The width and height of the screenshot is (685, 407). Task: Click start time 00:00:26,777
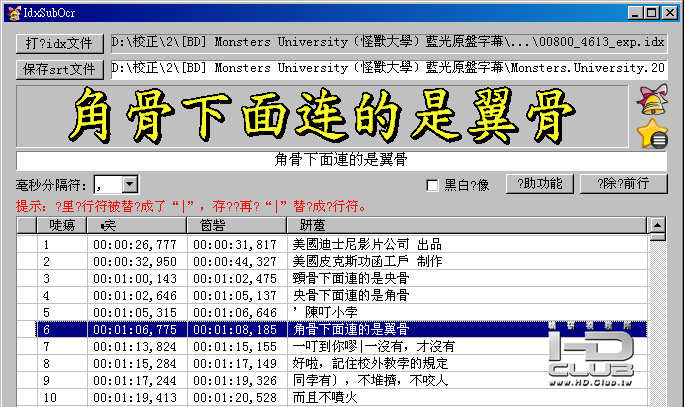[135, 245]
